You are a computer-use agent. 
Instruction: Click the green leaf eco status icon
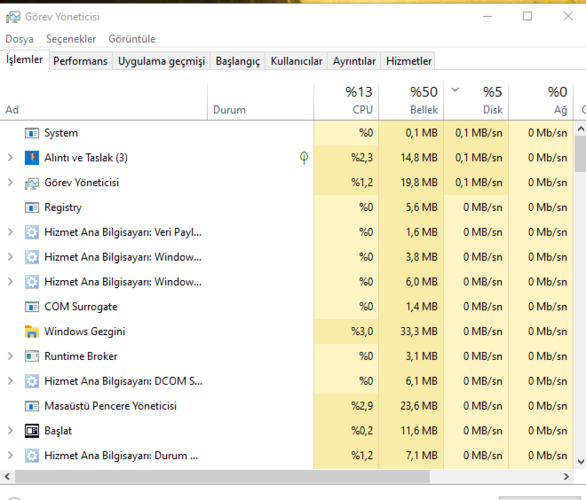pyautogui.click(x=304, y=158)
